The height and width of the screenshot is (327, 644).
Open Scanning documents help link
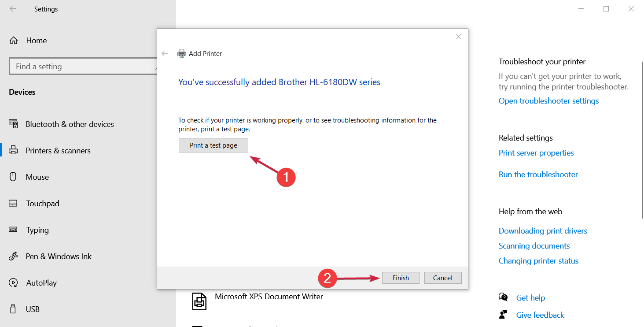[x=534, y=246]
